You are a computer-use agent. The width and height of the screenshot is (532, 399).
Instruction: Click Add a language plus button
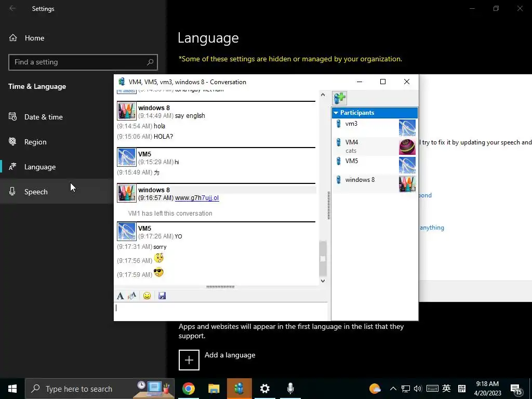[x=189, y=360]
